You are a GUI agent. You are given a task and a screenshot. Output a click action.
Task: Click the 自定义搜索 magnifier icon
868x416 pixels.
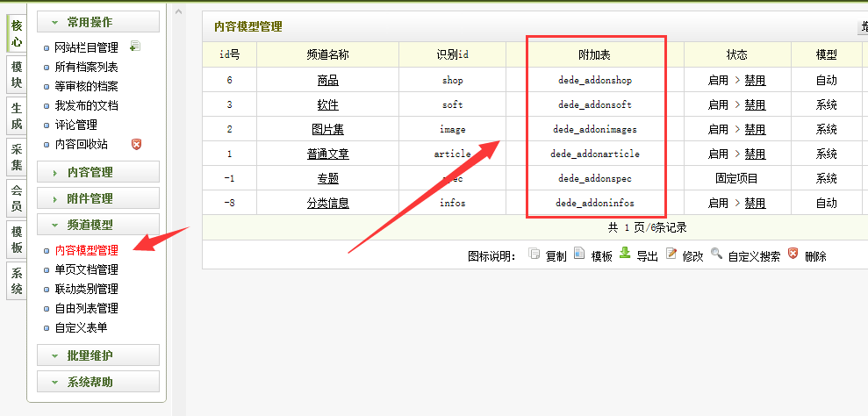pos(717,255)
